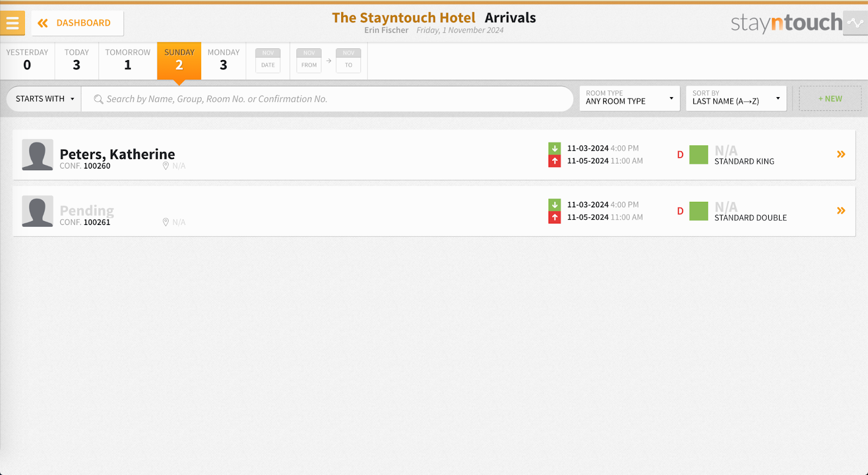The width and height of the screenshot is (868, 475).
Task: Open Peters, Katherine reservation name
Action: coord(117,154)
